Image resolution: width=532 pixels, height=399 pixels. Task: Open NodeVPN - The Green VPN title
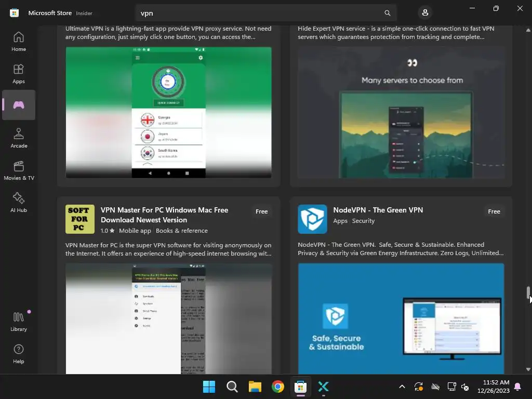pyautogui.click(x=378, y=210)
